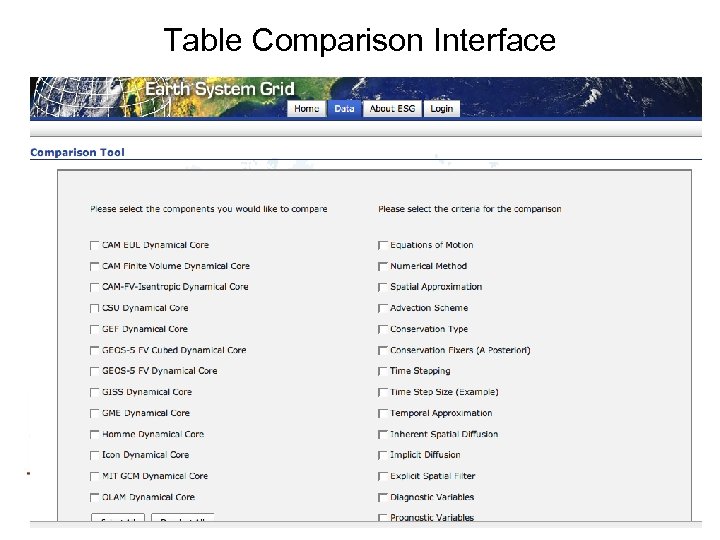The width and height of the screenshot is (720, 540).
Task: Tick the Numerical Method checkbox
Action: point(383,266)
